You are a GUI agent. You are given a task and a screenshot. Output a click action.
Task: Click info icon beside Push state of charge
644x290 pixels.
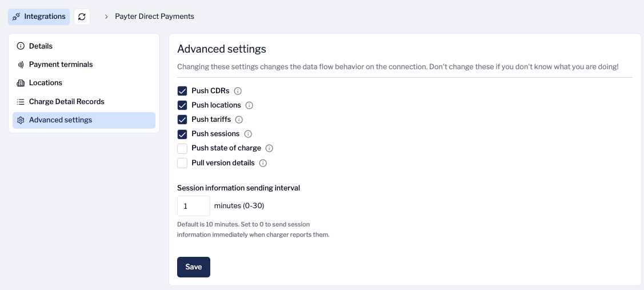270,148
